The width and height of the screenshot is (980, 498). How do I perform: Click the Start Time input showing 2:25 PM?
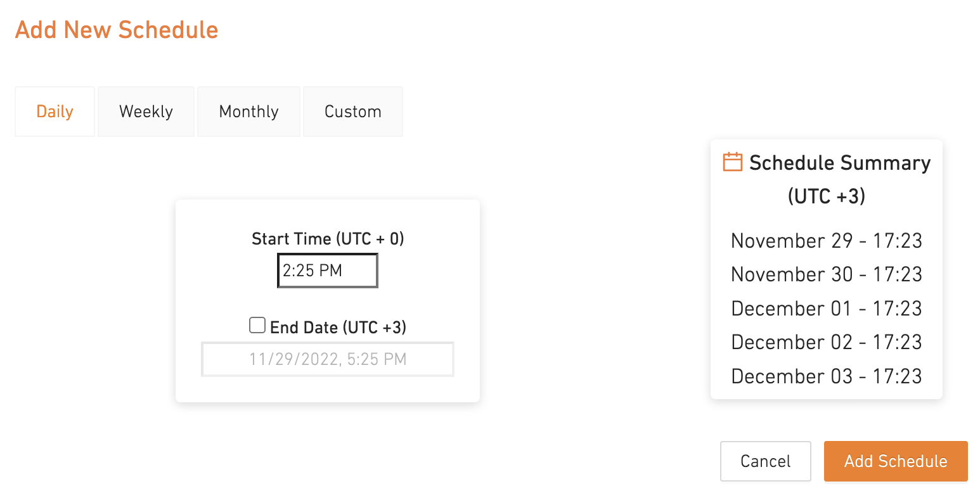[327, 271]
